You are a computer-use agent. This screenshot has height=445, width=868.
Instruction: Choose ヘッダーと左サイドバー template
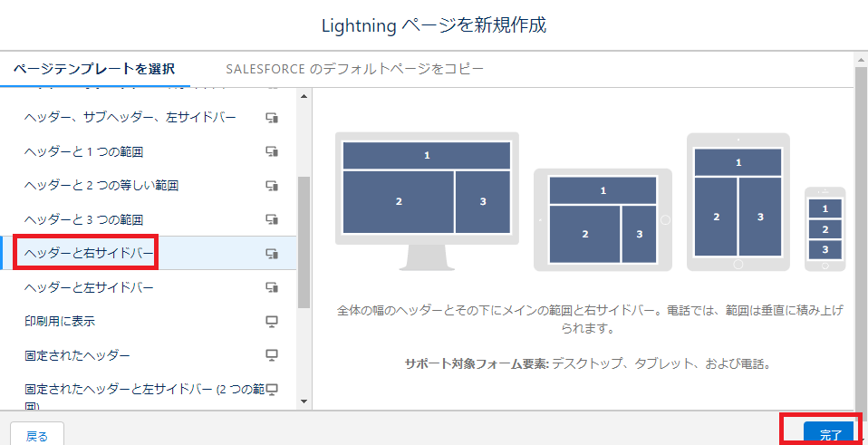(x=149, y=287)
